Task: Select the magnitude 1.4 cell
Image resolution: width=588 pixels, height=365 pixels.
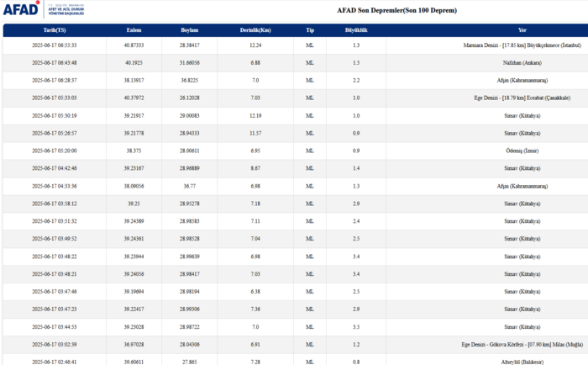Action: pos(356,168)
